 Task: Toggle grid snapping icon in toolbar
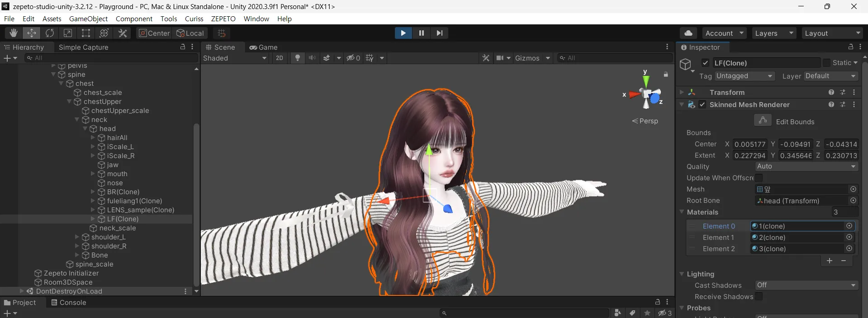click(x=221, y=33)
